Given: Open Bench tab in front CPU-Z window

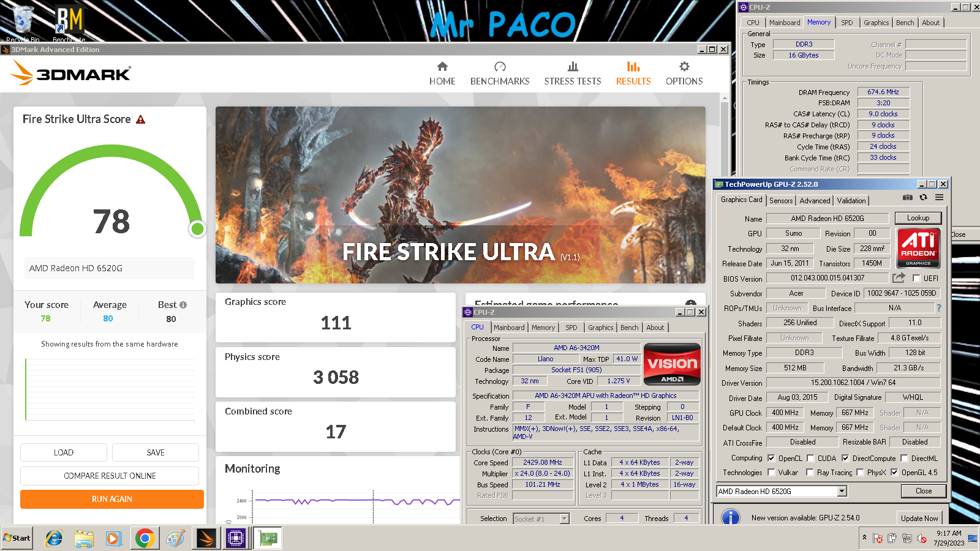Looking at the screenshot, I should (x=629, y=328).
